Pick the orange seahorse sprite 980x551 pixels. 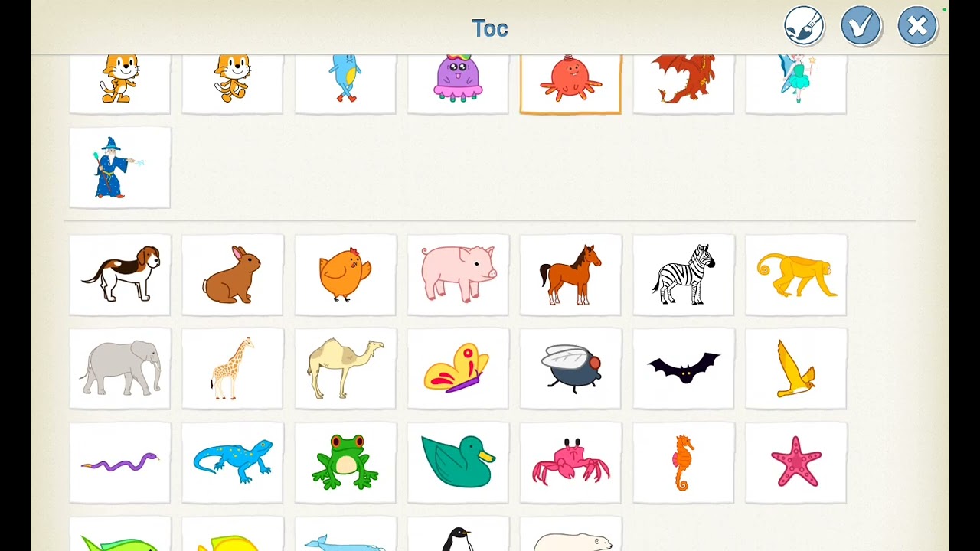tap(684, 462)
